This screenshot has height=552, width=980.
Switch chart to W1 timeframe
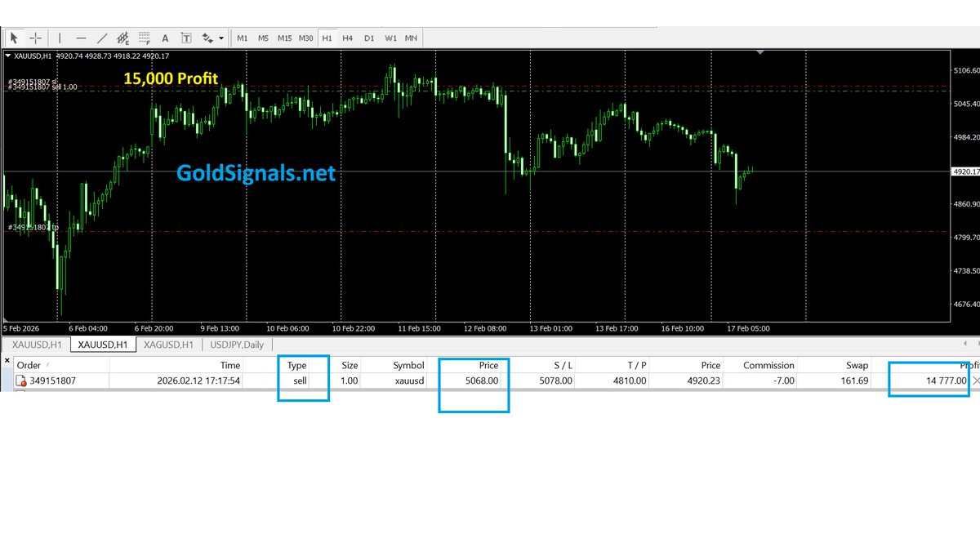(x=390, y=38)
